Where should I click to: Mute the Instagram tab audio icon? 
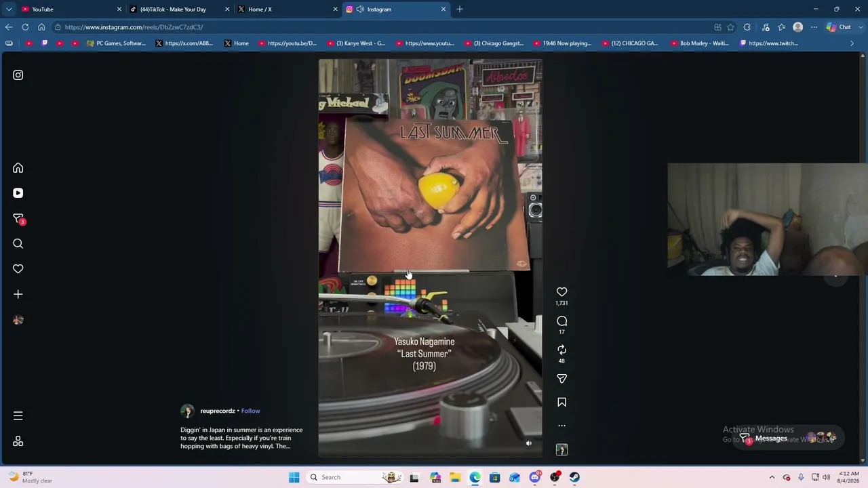click(360, 9)
